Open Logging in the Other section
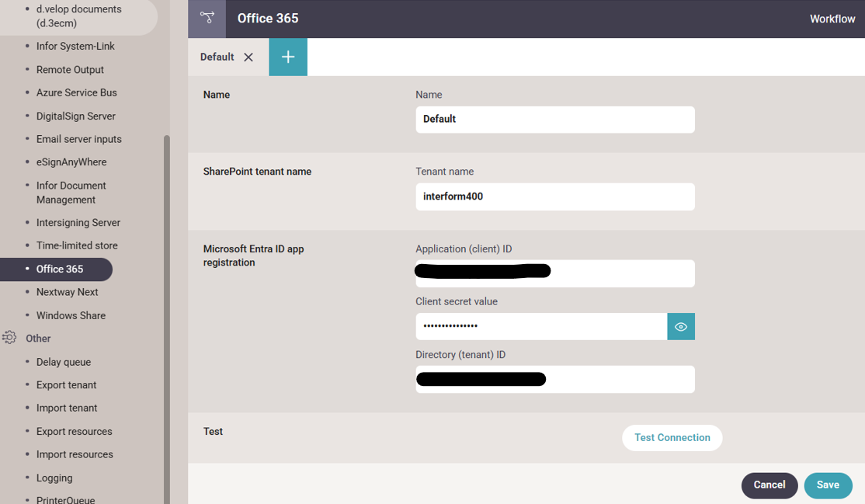 coord(54,478)
